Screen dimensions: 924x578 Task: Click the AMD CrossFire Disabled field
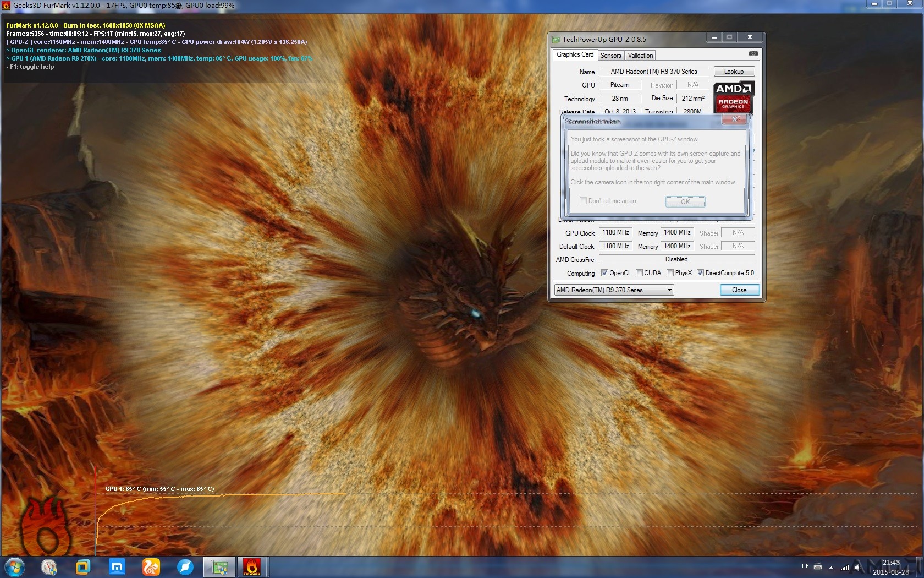click(x=676, y=259)
